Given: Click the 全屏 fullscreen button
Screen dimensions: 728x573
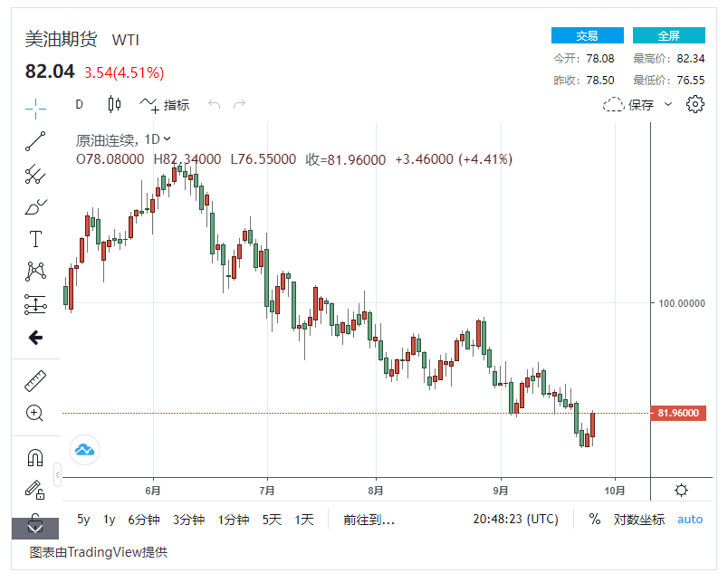Looking at the screenshot, I should click(x=668, y=36).
